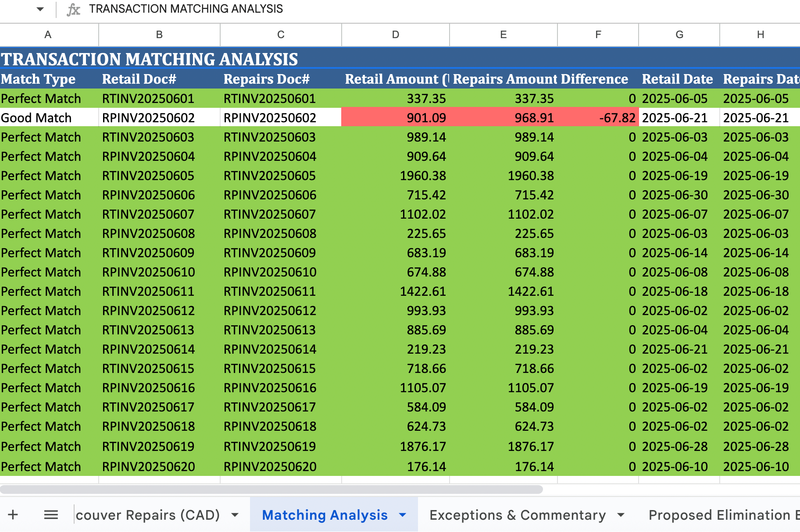Select retail amount cell 1422.61
This screenshot has height=532, width=800.
[396, 291]
